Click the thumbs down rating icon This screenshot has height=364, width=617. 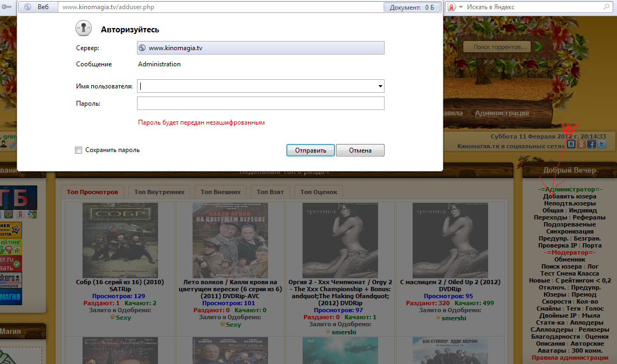(9, 250)
